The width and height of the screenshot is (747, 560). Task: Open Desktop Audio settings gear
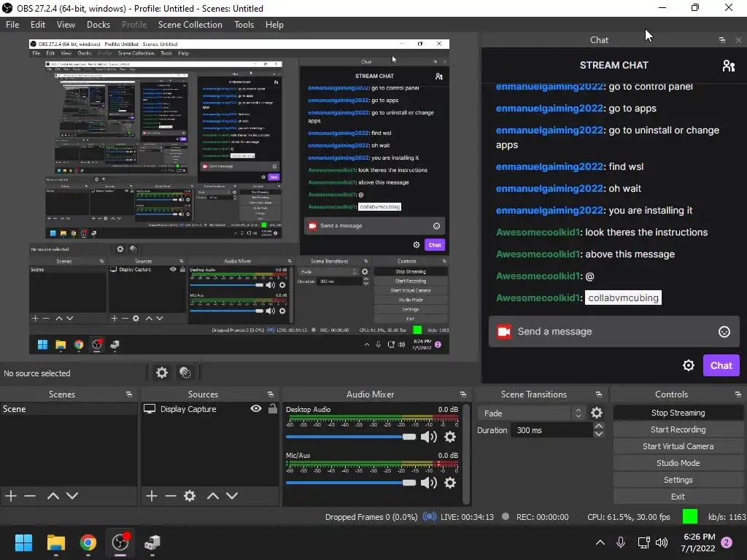coord(449,437)
